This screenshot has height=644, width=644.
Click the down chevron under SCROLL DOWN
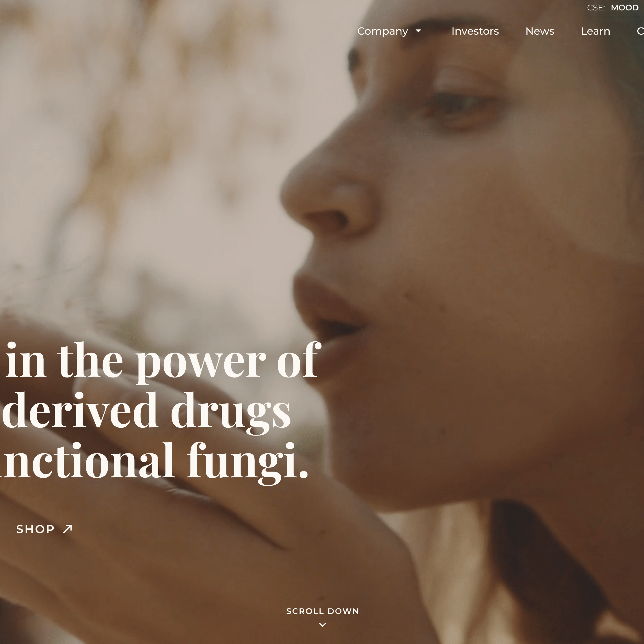pyautogui.click(x=323, y=625)
